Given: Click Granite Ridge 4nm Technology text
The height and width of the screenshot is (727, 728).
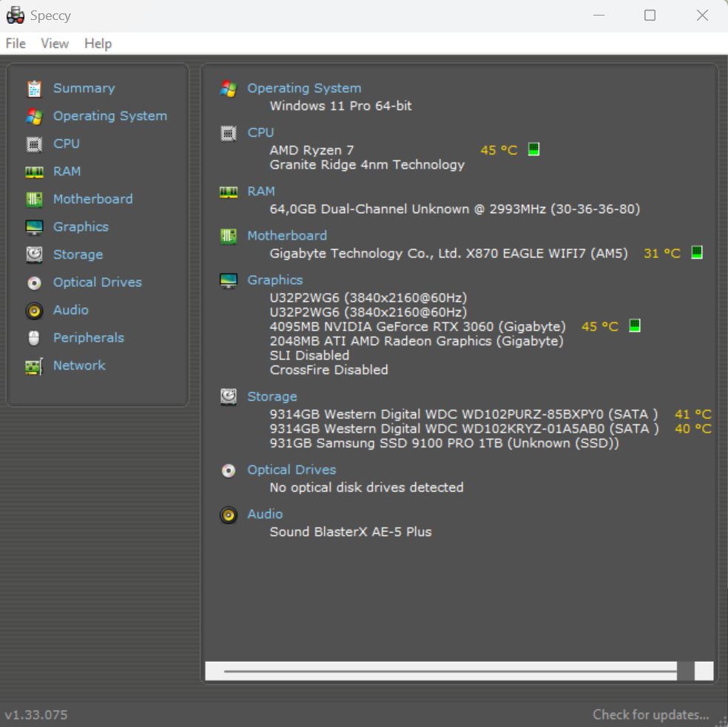Looking at the screenshot, I should [x=367, y=165].
